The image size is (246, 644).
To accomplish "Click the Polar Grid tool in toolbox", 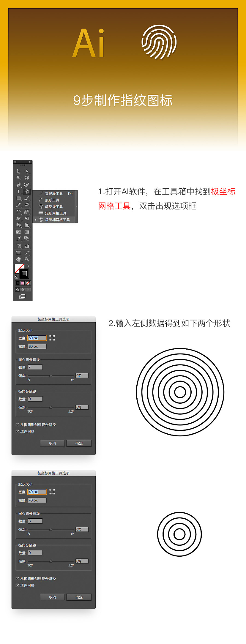I will [x=27, y=192].
